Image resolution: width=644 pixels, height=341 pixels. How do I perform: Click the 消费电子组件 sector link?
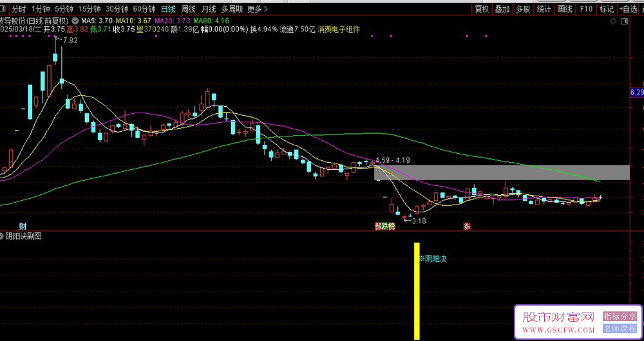[339, 29]
